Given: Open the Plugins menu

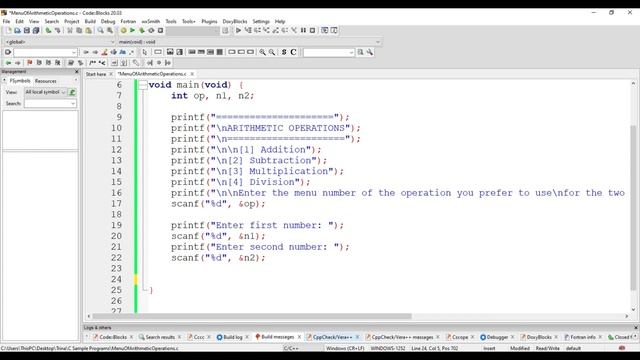Looking at the screenshot, I should [209, 21].
